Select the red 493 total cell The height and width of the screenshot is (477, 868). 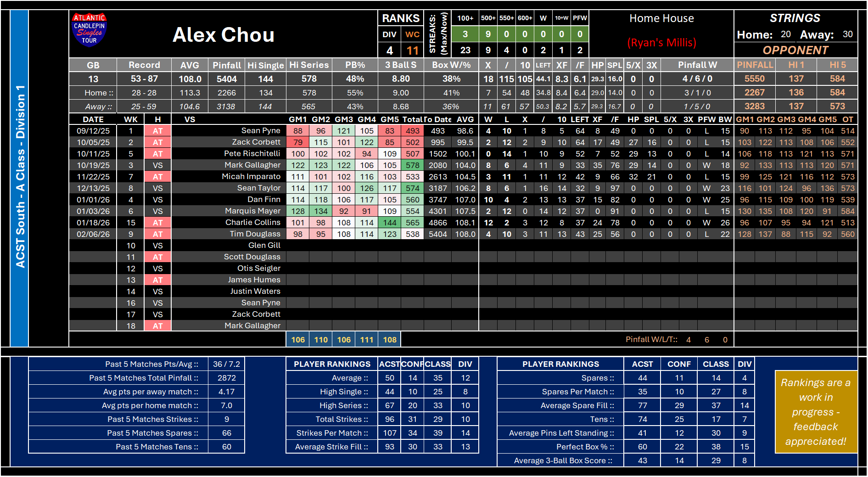point(412,131)
